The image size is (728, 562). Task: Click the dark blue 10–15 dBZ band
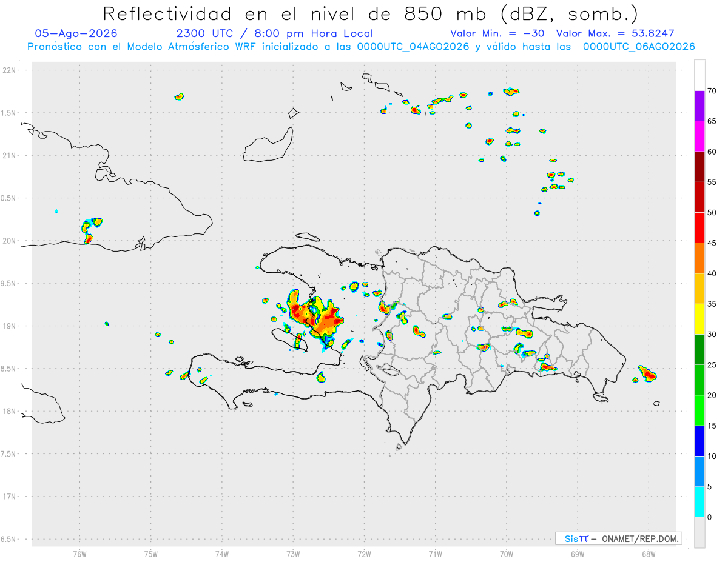[x=699, y=441]
